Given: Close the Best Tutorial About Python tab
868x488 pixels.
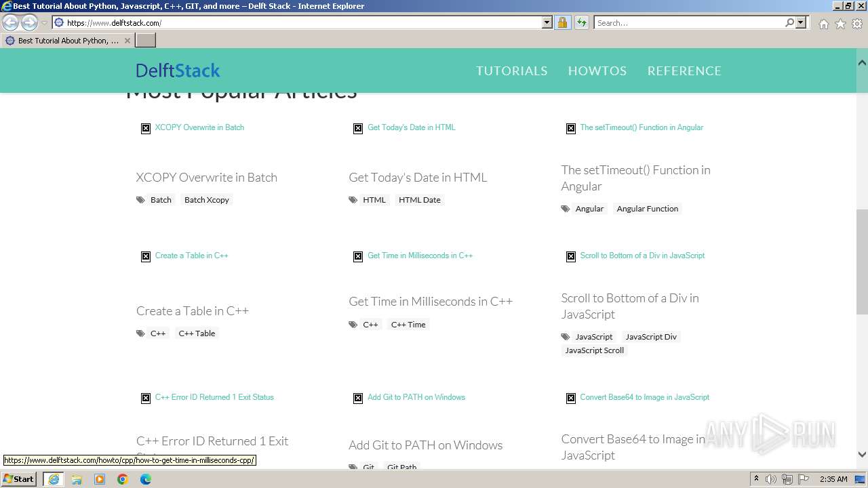Looking at the screenshot, I should tap(127, 41).
